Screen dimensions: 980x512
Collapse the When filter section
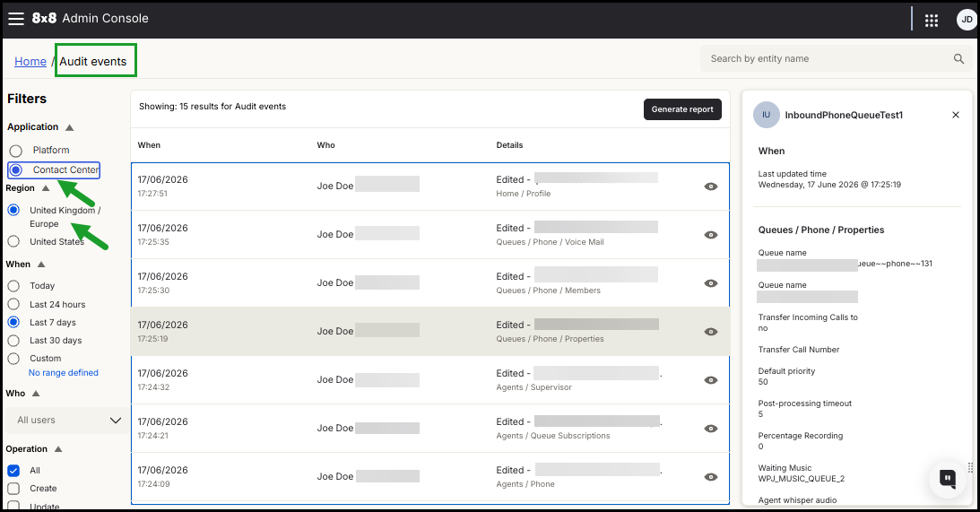pyautogui.click(x=41, y=265)
